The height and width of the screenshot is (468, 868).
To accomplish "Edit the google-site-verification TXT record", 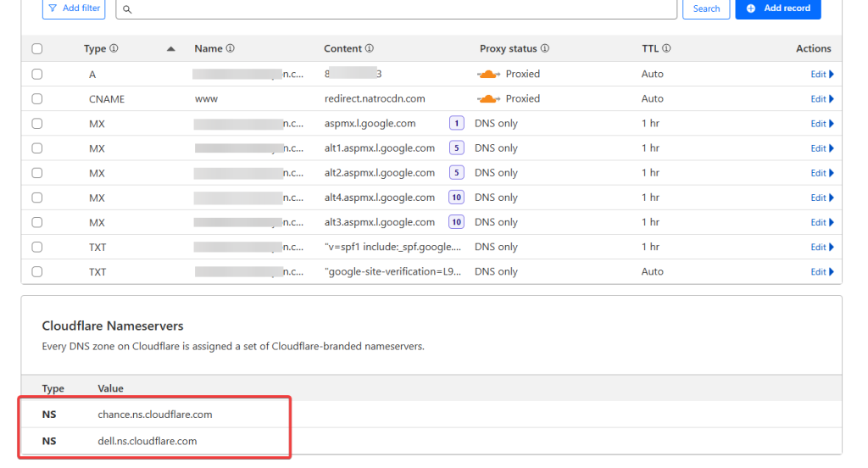I will point(822,272).
